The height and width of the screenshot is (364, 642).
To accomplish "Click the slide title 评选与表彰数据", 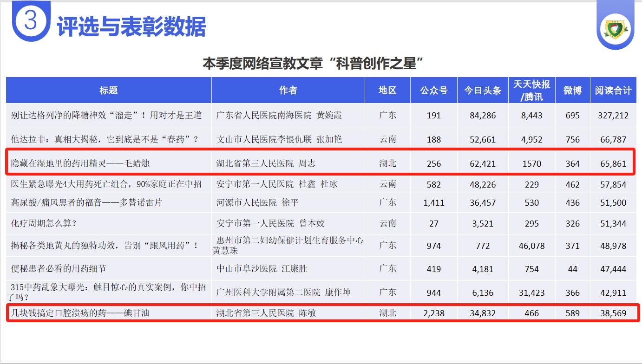I will click(131, 26).
